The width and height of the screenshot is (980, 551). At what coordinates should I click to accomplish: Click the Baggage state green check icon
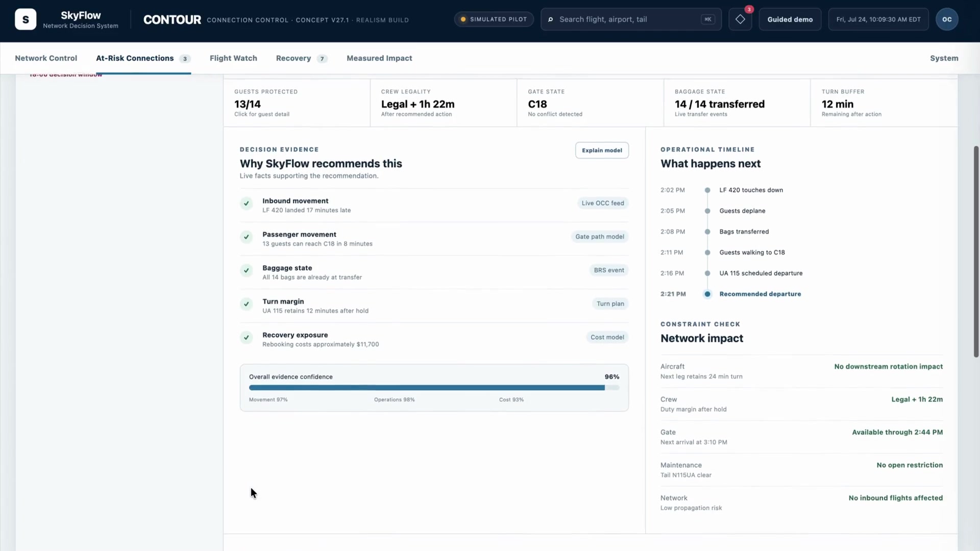click(x=247, y=270)
